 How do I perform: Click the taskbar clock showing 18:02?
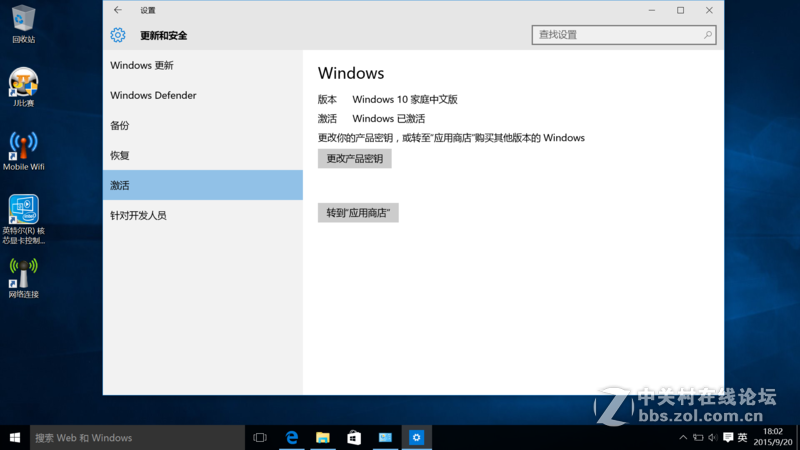point(772,438)
